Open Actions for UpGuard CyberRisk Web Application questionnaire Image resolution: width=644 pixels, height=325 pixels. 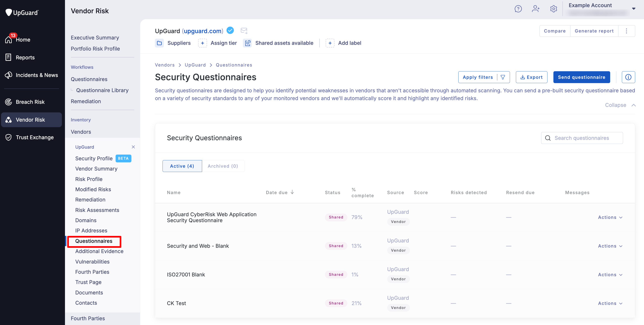click(x=610, y=217)
